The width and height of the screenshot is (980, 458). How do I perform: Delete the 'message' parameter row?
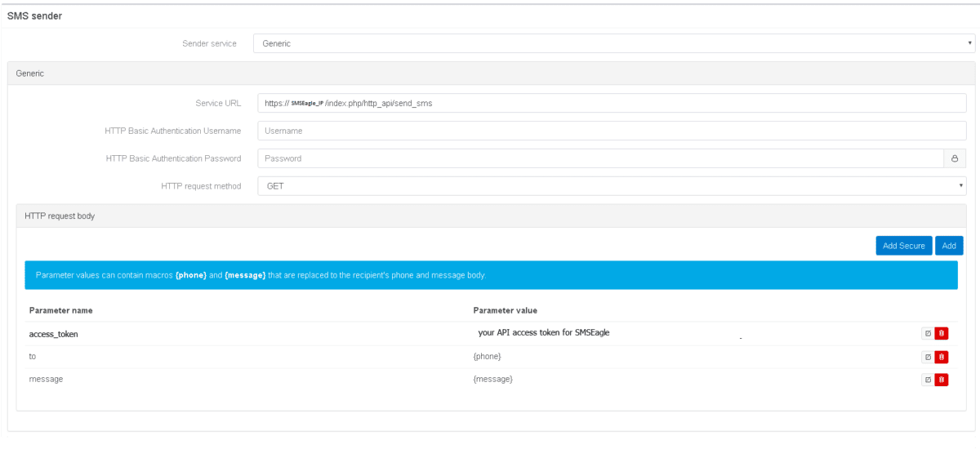pos(942,380)
